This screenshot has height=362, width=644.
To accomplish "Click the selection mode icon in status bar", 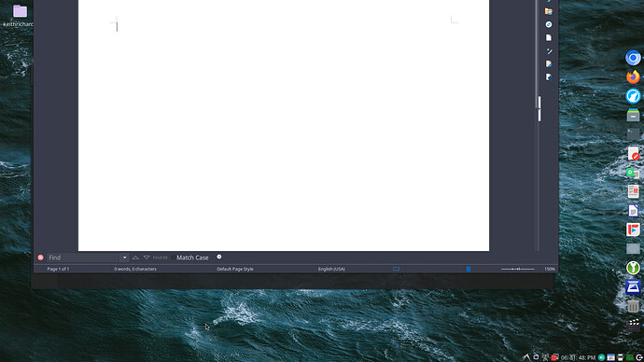I will tap(396, 269).
